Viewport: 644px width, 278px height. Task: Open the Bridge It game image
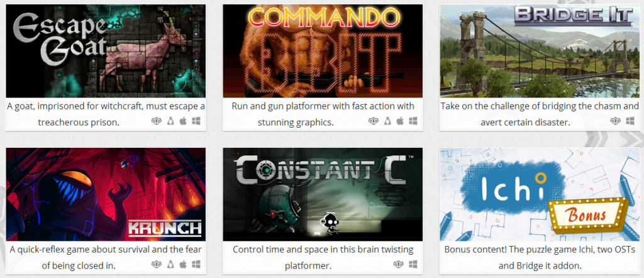(540, 51)
